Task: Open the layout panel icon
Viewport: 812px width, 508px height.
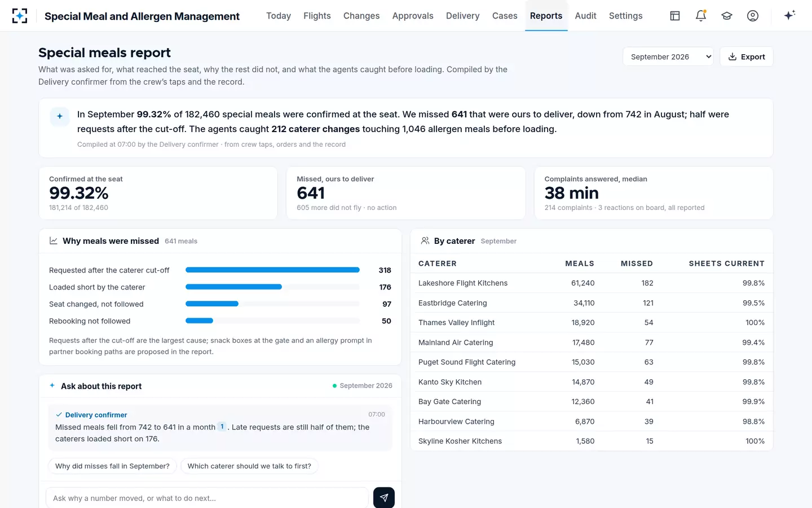Action: [x=675, y=16]
